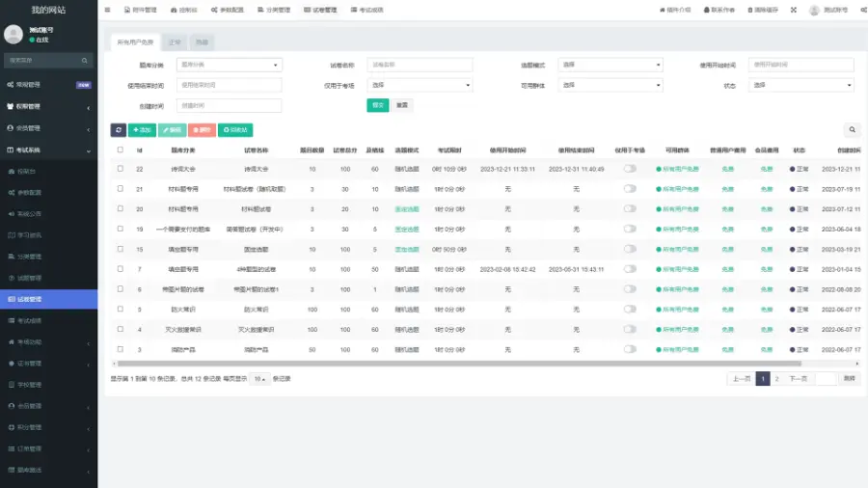Click the hamburger menu icon in top bar

tap(107, 10)
